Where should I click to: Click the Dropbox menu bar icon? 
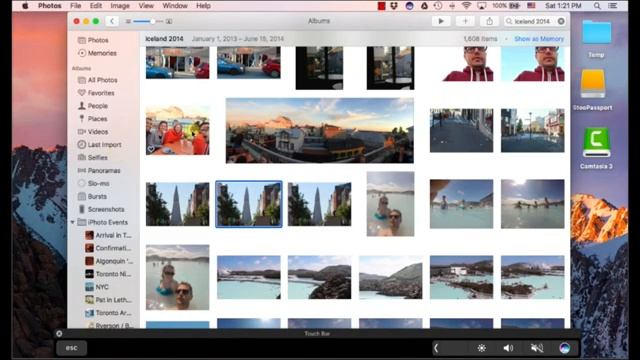[394, 6]
